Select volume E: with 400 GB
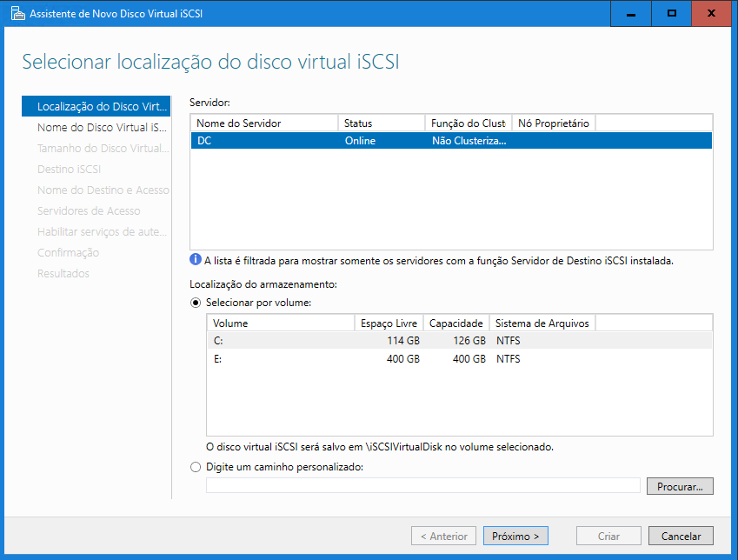The height and width of the screenshot is (560, 738). click(x=458, y=359)
